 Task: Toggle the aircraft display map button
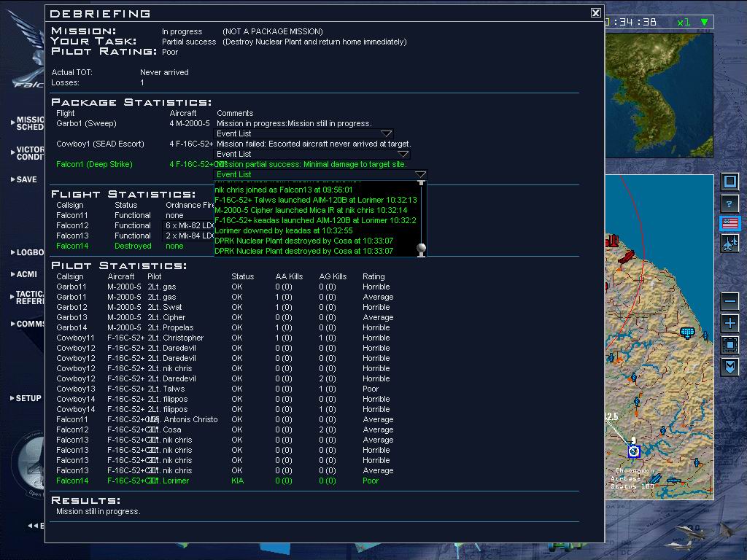730,245
